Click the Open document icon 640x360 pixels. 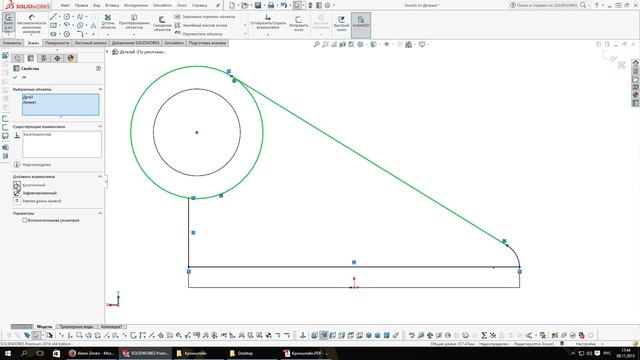pos(244,5)
